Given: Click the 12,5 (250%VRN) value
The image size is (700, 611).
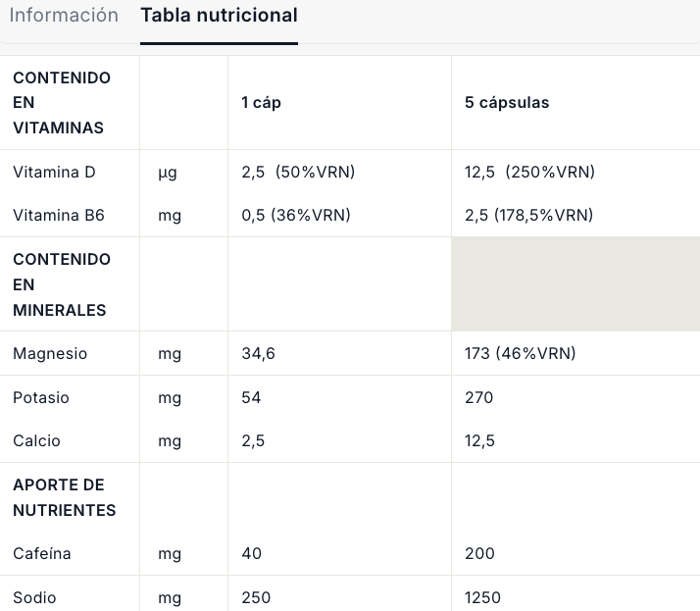Looking at the screenshot, I should point(529,173).
